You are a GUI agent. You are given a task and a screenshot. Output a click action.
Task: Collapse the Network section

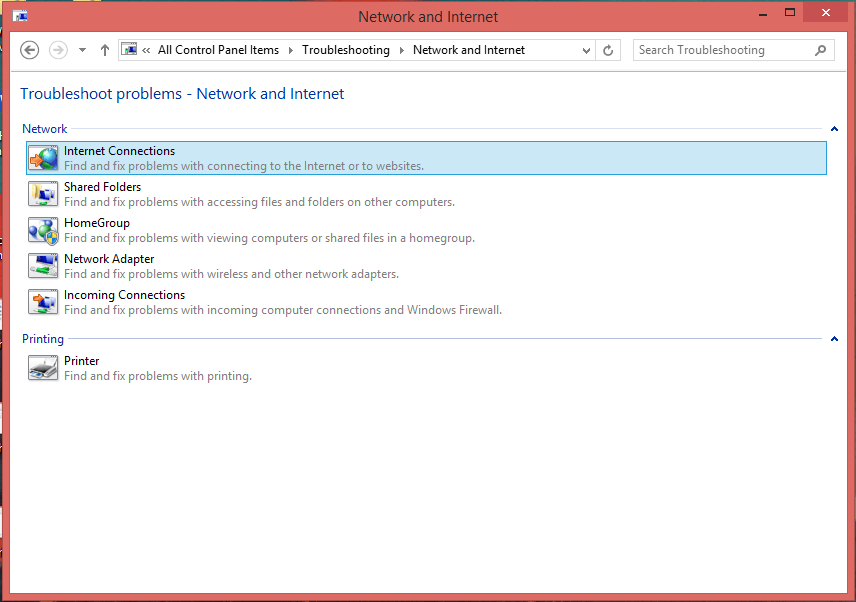point(834,129)
